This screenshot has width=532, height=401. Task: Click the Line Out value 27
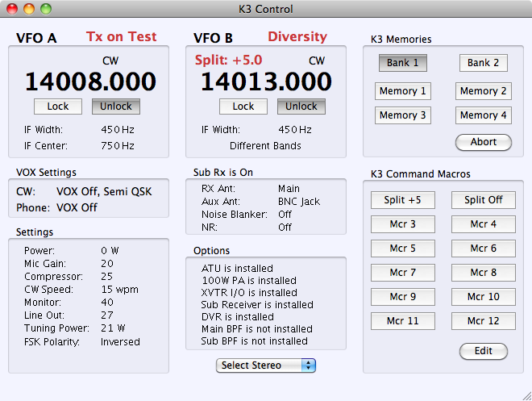coord(107,315)
